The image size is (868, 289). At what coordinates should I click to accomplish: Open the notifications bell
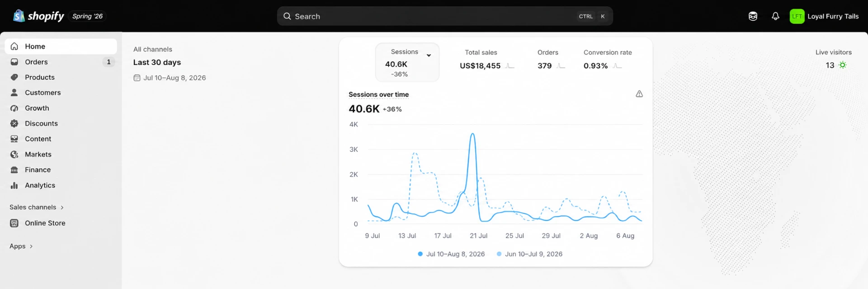[x=775, y=16]
